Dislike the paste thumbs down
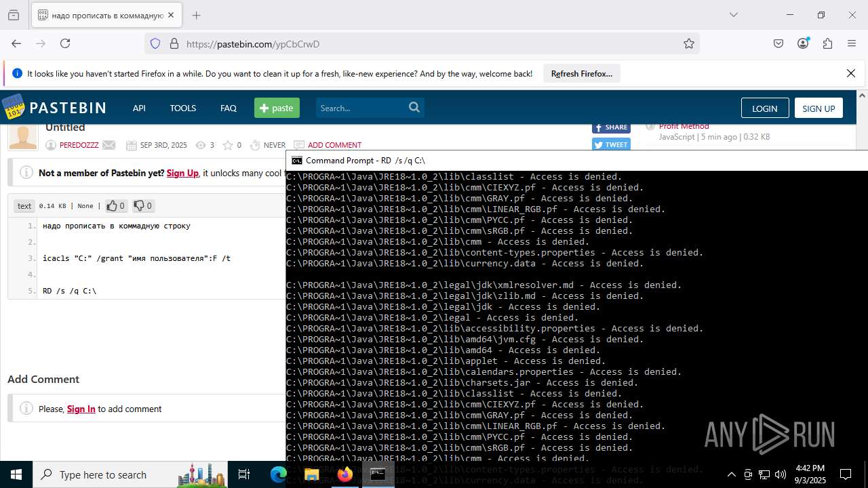 (x=142, y=205)
